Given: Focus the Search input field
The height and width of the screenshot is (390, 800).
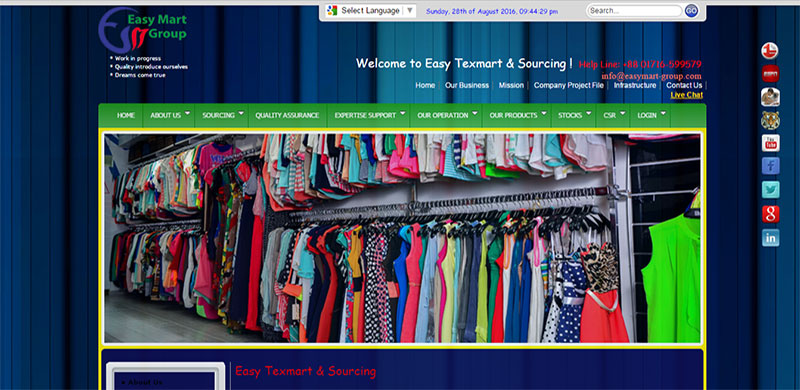Looking at the screenshot, I should 634,11.
